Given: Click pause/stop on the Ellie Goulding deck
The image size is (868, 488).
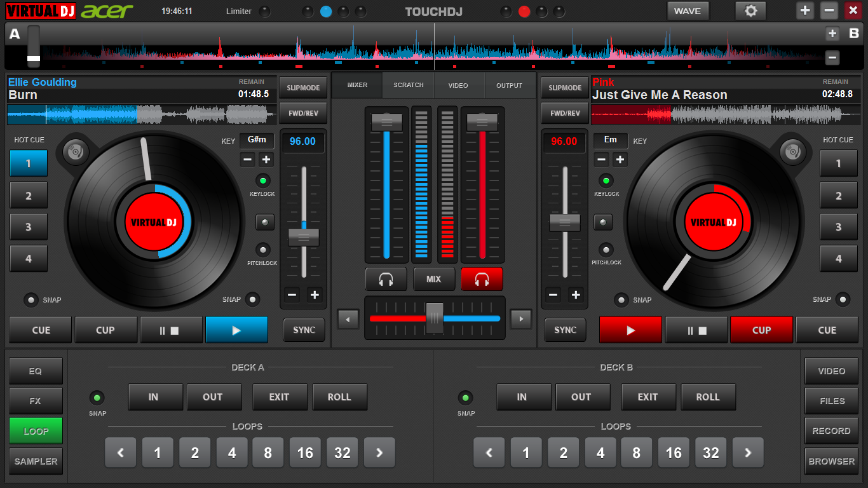Looking at the screenshot, I should 171,330.
